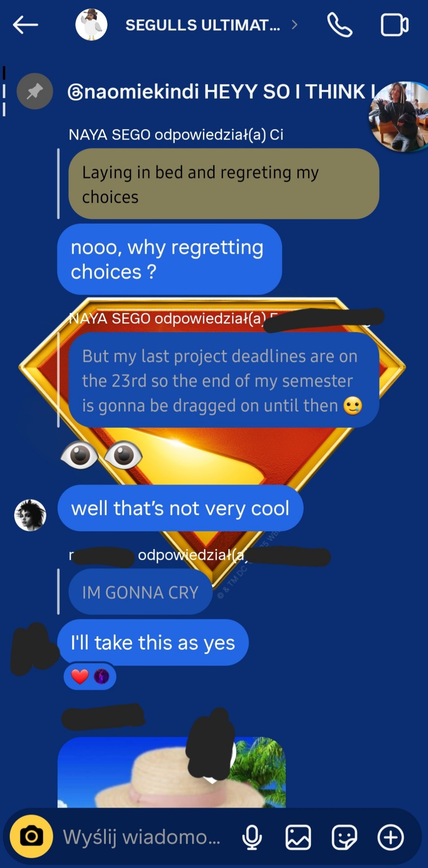Tap the plus icon for more options
The height and width of the screenshot is (868, 428).
click(390, 837)
